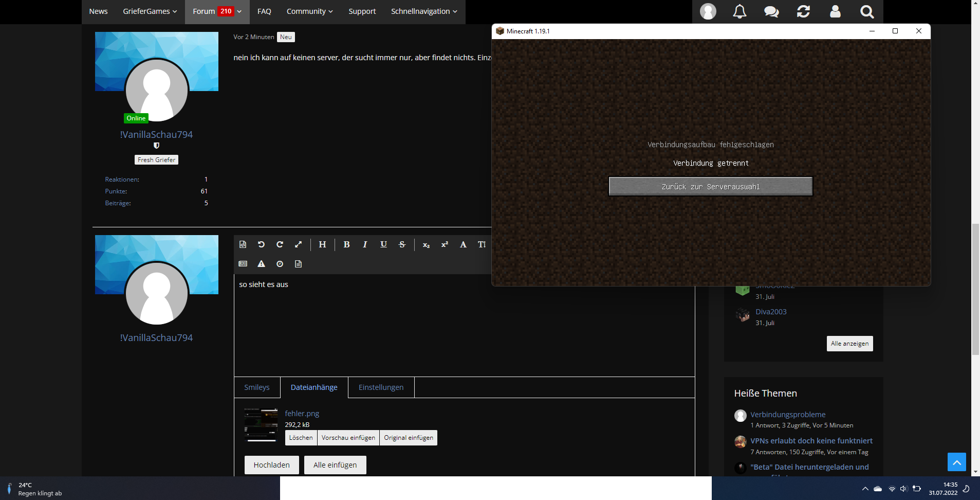The image size is (980, 500).
Task: Toggle superscript formatting in the editor toolbar
Action: pyautogui.click(x=445, y=244)
